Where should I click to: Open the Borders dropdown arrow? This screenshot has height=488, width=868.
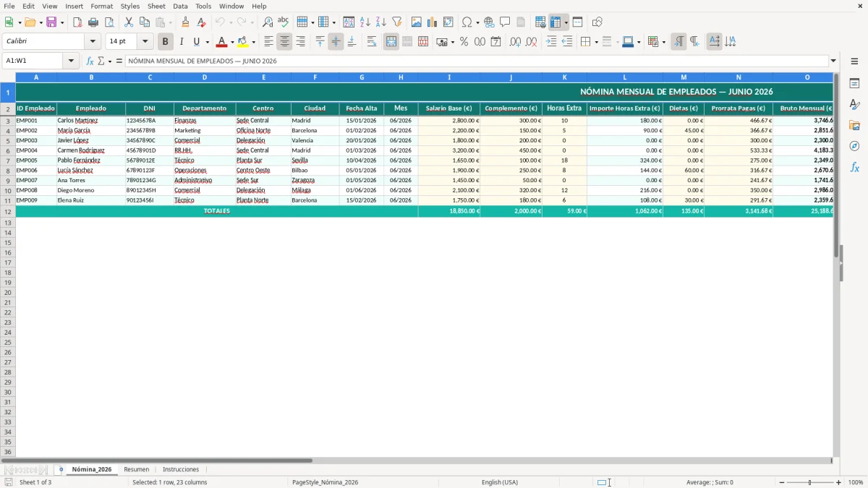point(596,42)
